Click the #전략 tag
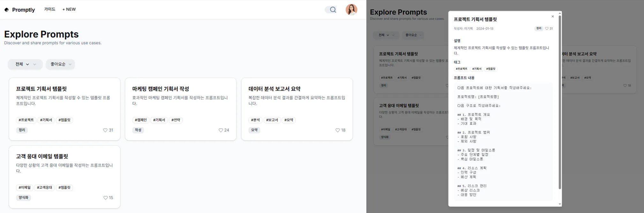 click(x=176, y=120)
